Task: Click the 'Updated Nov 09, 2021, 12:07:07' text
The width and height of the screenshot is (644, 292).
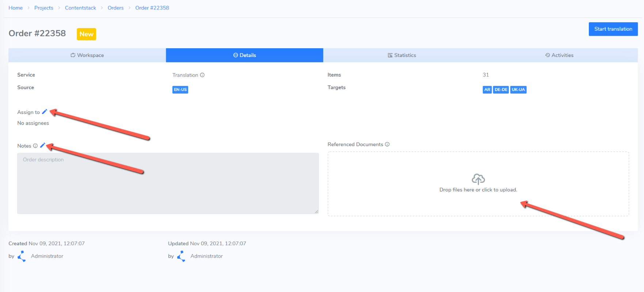Action: (207, 243)
